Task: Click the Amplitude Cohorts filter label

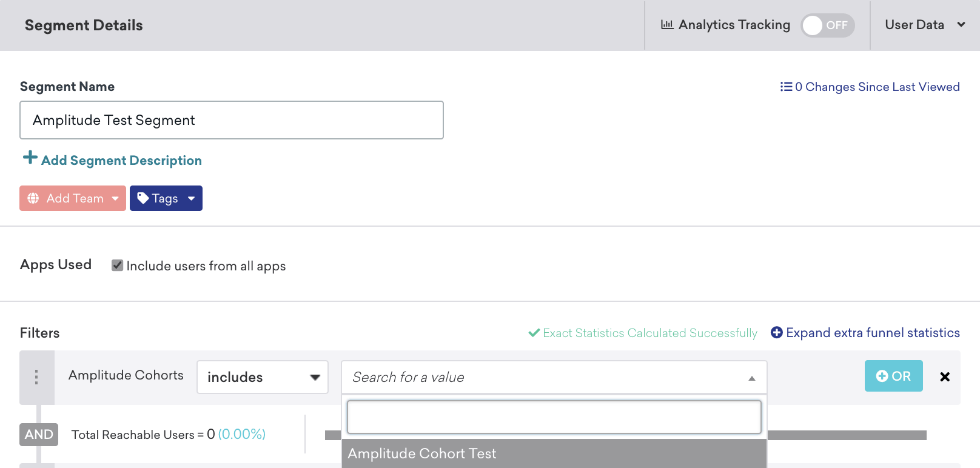Action: pos(126,375)
